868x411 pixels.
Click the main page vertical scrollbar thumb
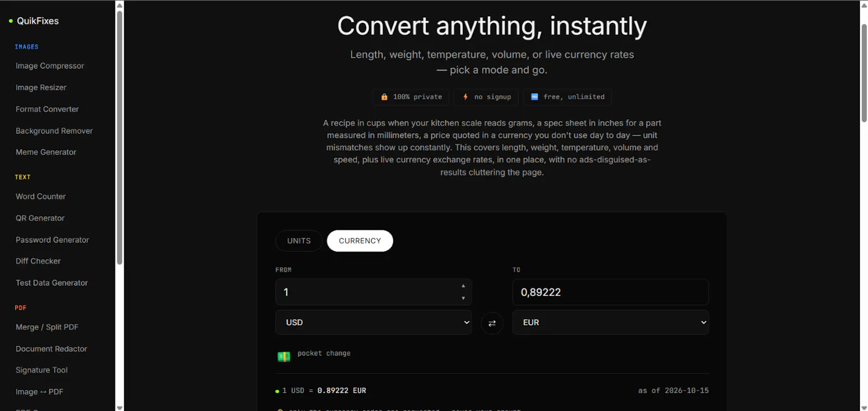click(864, 73)
